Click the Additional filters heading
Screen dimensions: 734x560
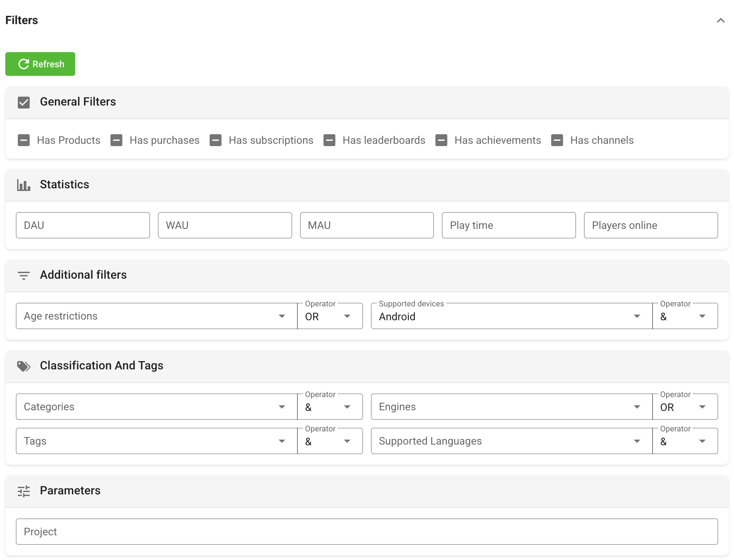click(83, 275)
